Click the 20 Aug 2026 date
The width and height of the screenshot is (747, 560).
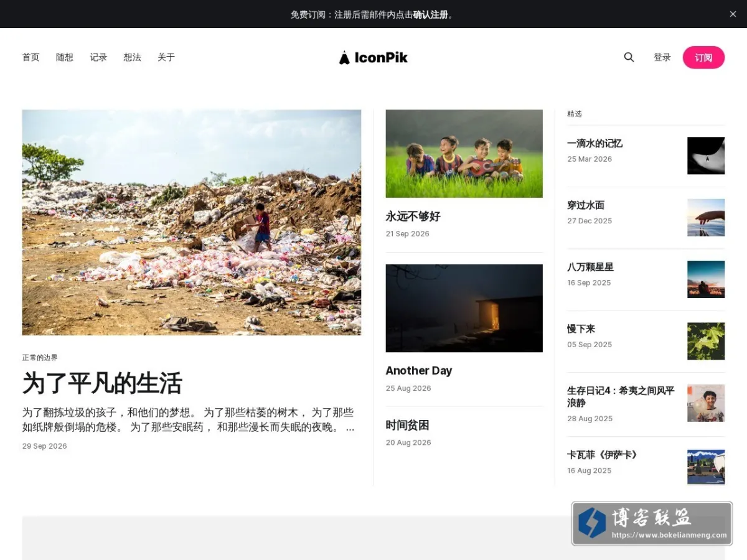pos(408,443)
